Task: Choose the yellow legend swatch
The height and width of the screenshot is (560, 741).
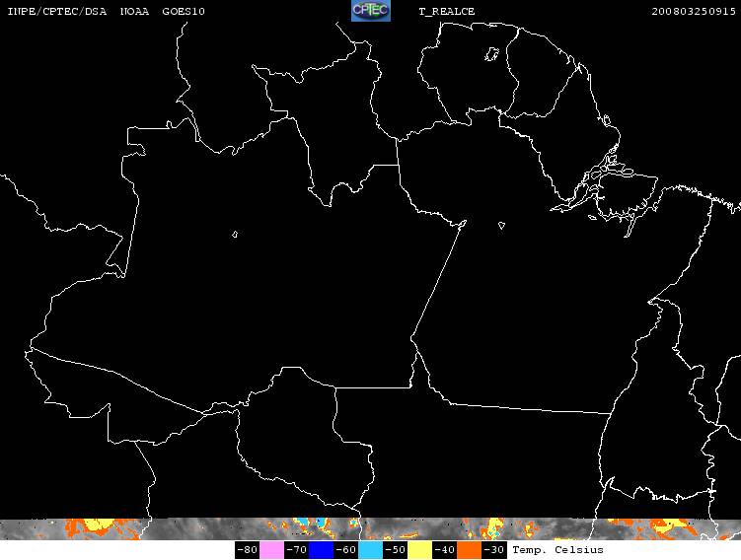Action: (x=419, y=549)
